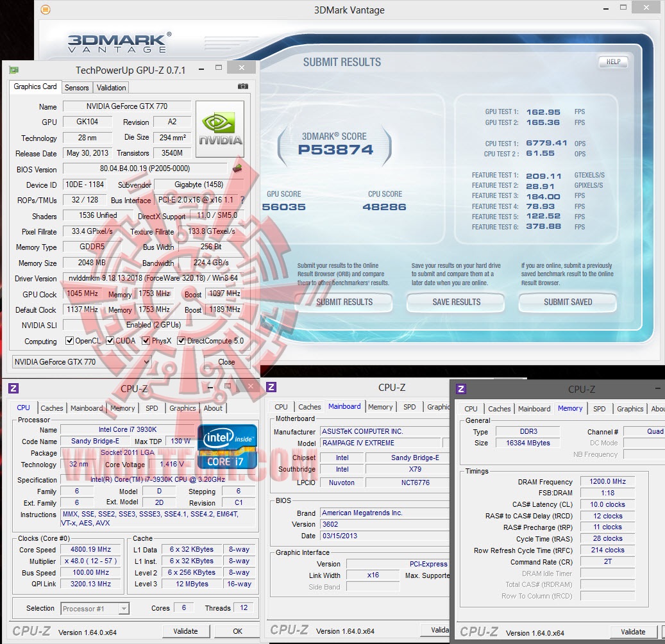Click the NVIDIA SLI Enabled (2 GPUs) field
The height and width of the screenshot is (644, 665).
pos(153,325)
